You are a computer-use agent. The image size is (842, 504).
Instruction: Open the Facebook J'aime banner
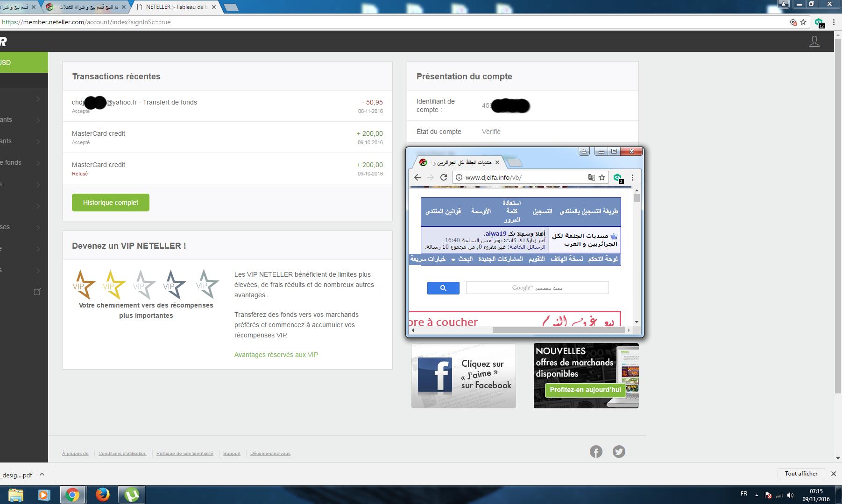[x=463, y=376]
